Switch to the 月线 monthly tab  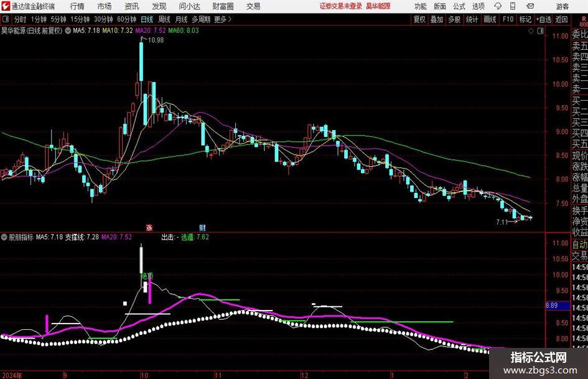pyautogui.click(x=182, y=19)
